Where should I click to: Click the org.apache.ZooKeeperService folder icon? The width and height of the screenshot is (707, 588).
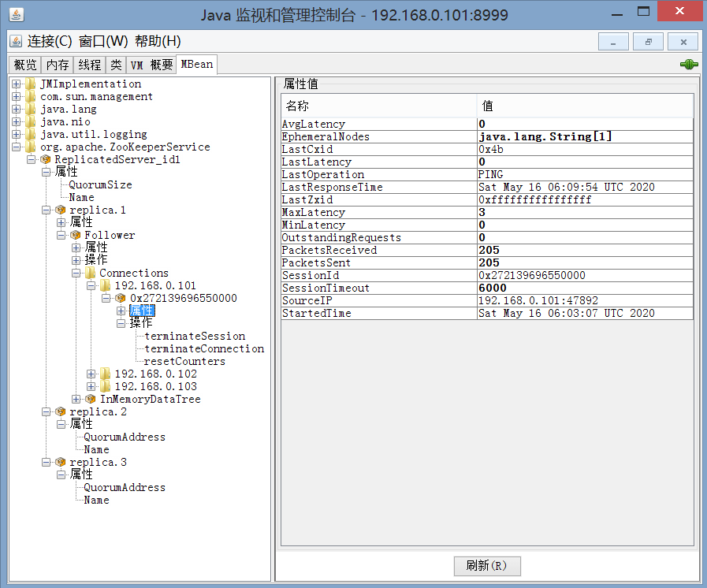point(30,147)
